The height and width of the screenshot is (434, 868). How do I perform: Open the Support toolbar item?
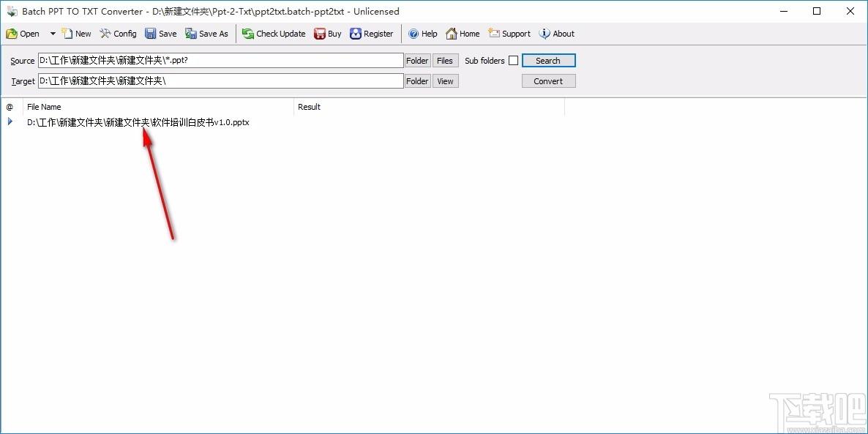509,34
